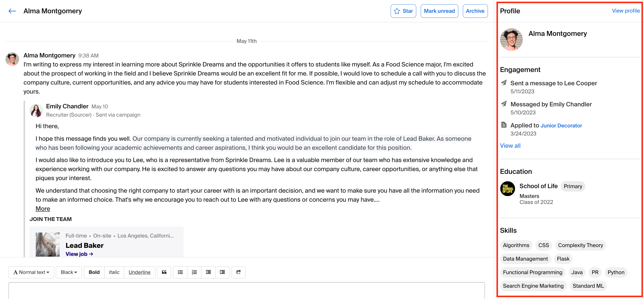Click the insert link share icon

coord(239,272)
